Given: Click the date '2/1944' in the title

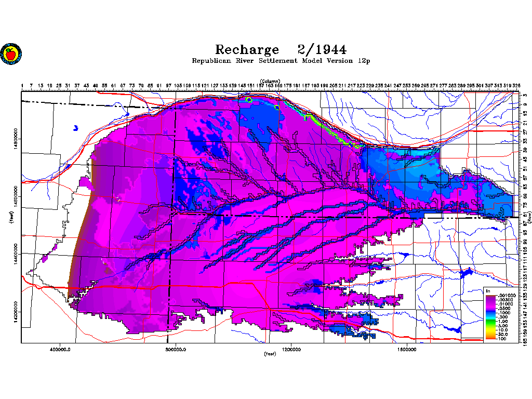Looking at the screenshot, I should click(x=322, y=49).
